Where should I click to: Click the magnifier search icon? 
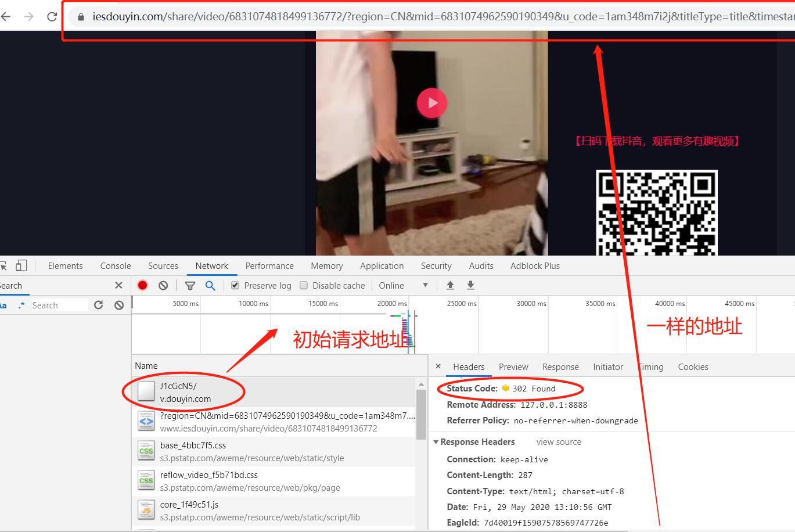point(210,285)
